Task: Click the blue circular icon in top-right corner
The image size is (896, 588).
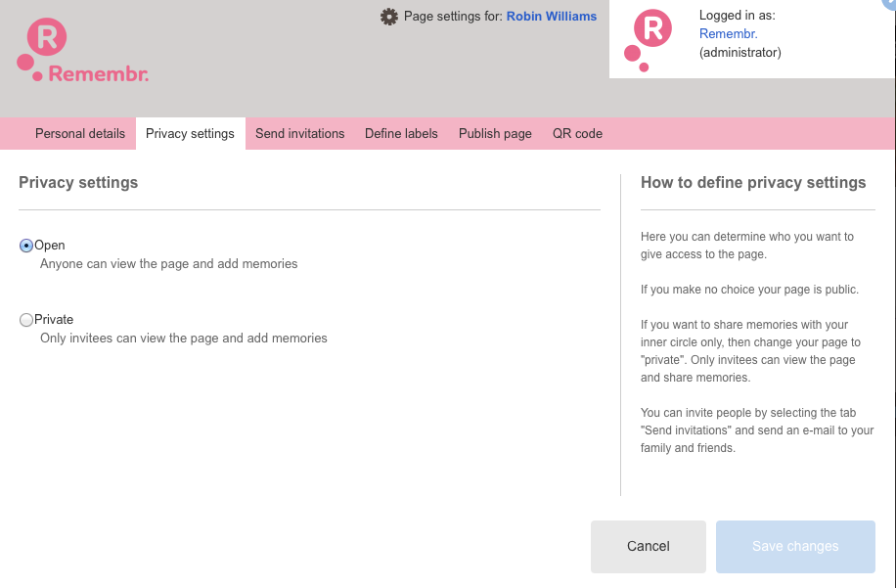Action: click(x=889, y=4)
